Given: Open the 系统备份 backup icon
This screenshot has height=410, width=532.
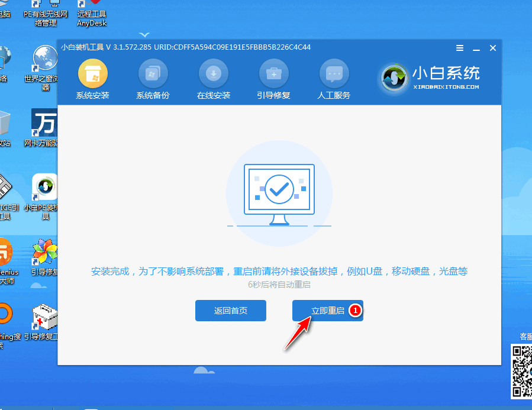Looking at the screenshot, I should [x=153, y=73].
